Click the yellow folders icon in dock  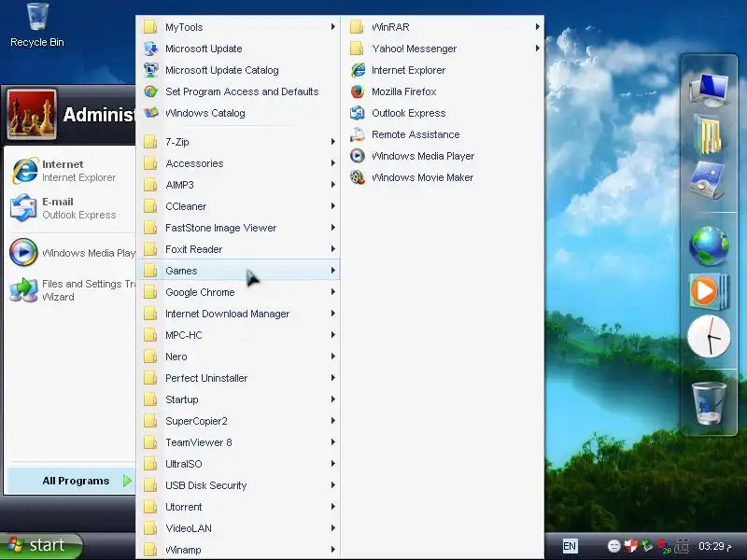pyautogui.click(x=709, y=134)
